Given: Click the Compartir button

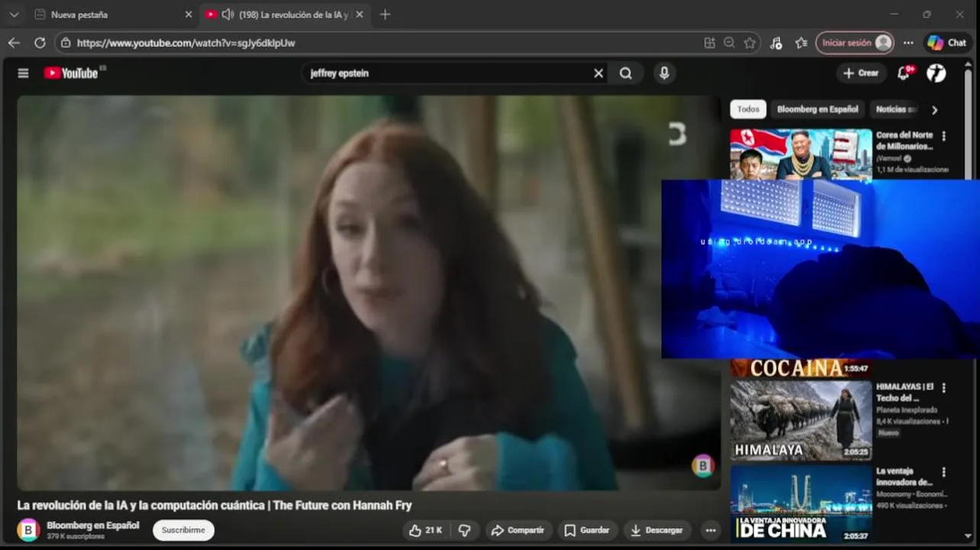Looking at the screenshot, I should coord(517,530).
